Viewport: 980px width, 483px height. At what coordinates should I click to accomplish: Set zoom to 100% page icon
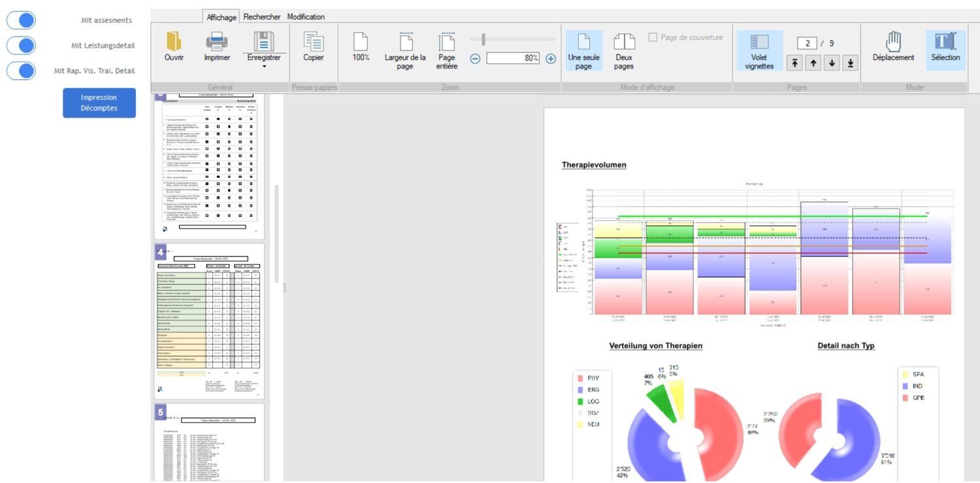coord(361,42)
